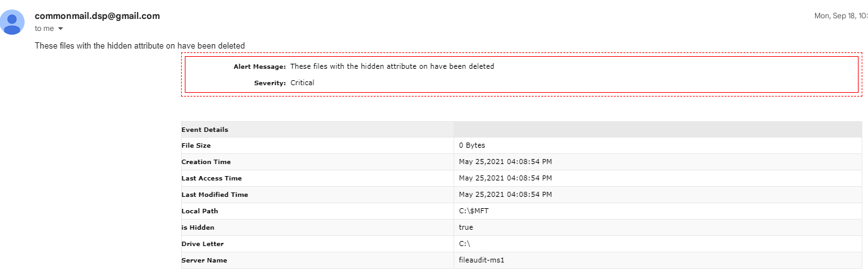868x277 pixels.
Task: Click the Alert Message label
Action: point(260,66)
